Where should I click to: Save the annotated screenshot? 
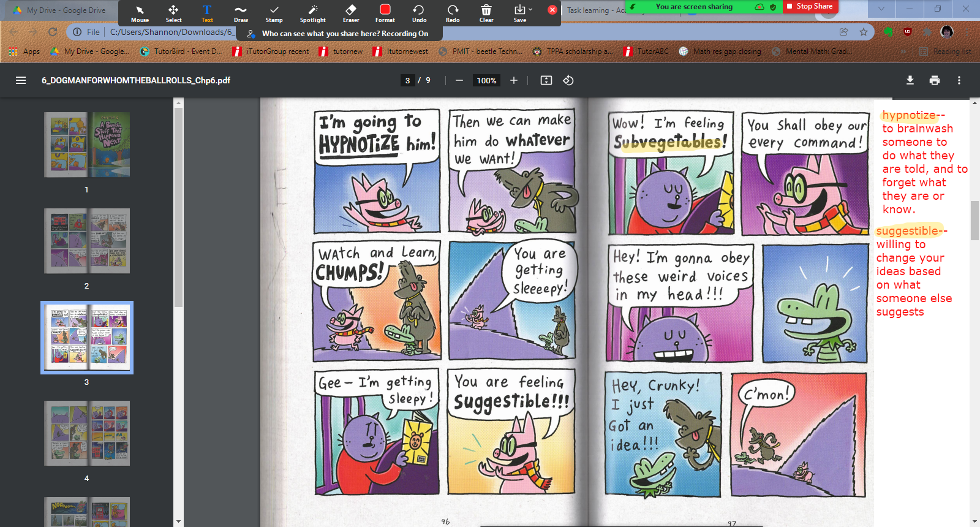(520, 13)
